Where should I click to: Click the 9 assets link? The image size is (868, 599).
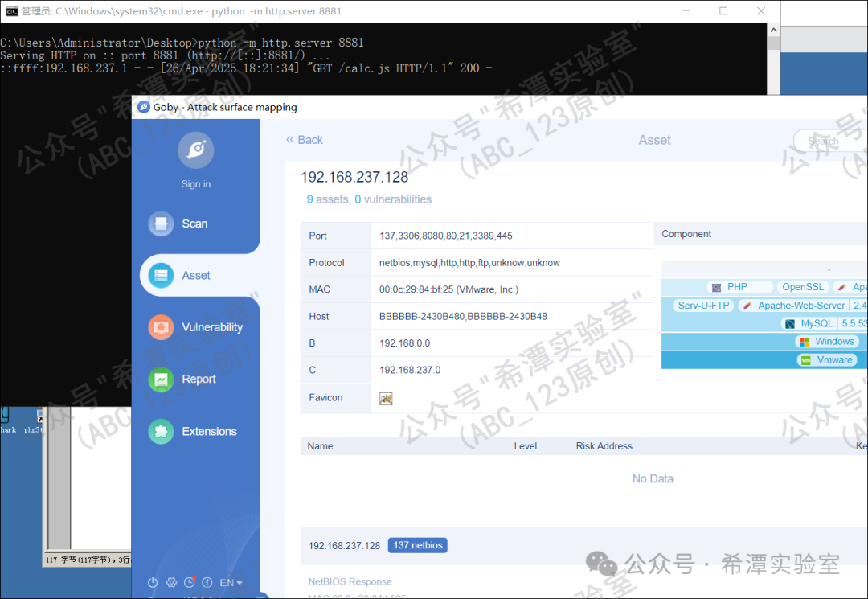click(328, 199)
